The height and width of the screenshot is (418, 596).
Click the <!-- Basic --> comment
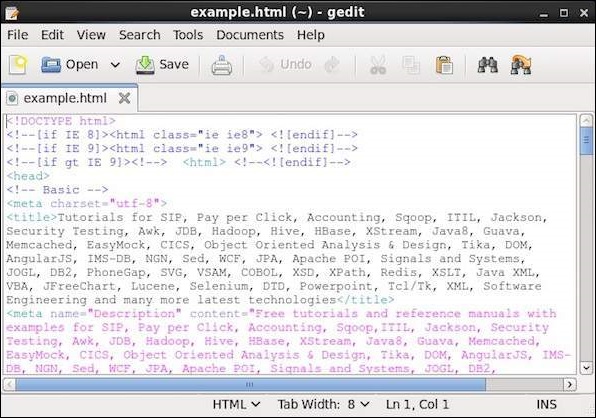pyautogui.click(x=57, y=190)
